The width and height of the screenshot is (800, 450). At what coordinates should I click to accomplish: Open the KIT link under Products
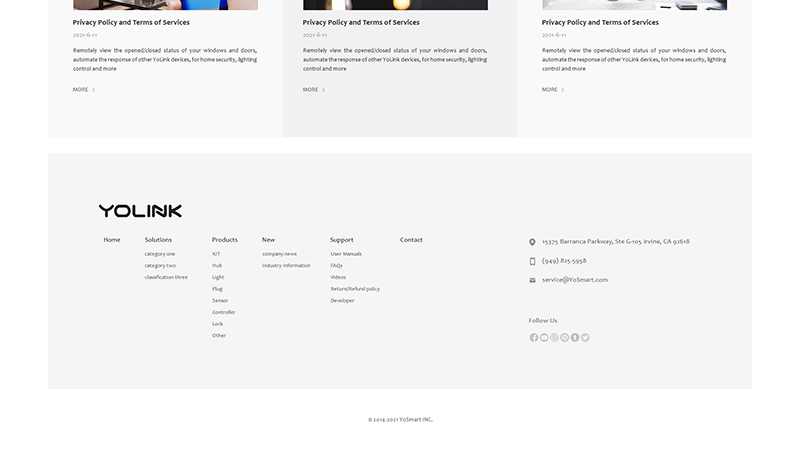click(216, 254)
